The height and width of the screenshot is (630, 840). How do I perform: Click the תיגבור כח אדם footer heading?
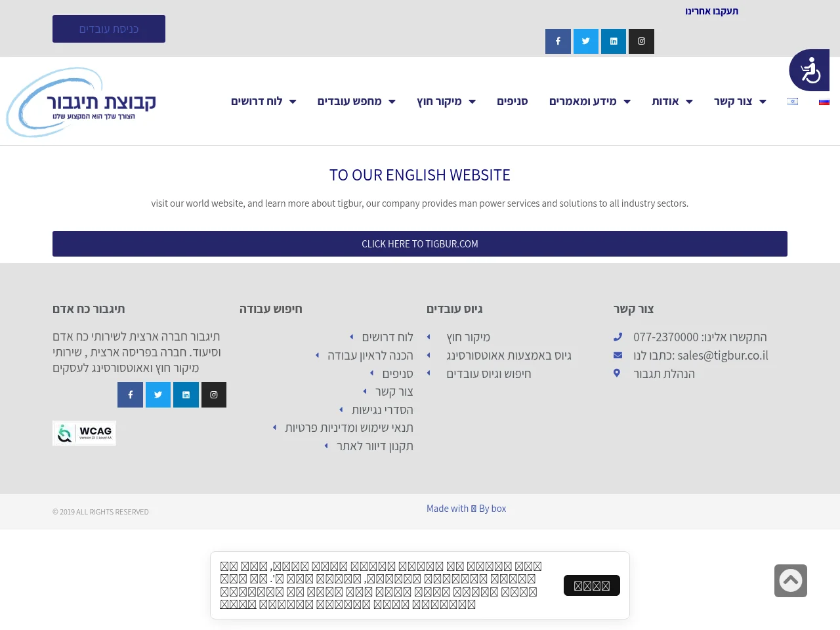tap(89, 308)
